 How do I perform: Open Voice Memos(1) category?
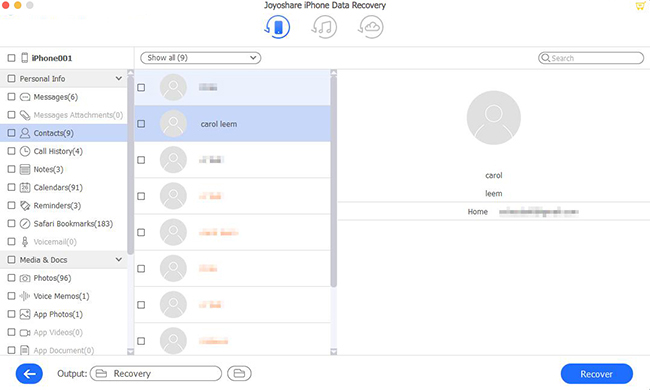61,296
